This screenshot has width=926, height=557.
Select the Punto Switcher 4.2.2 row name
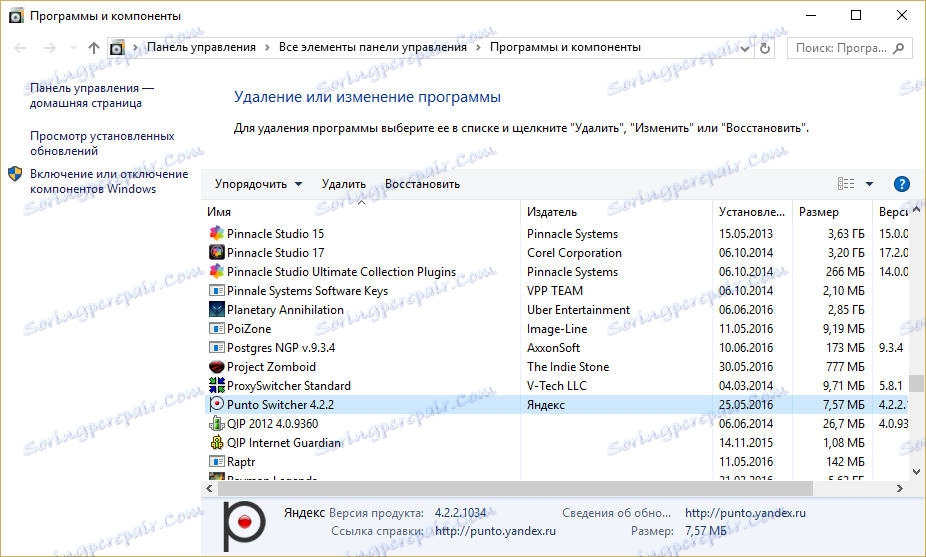point(281,405)
